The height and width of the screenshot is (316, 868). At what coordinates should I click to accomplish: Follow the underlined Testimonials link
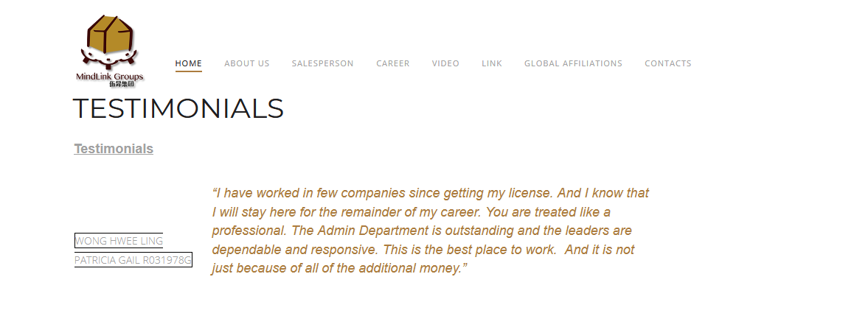(x=114, y=149)
